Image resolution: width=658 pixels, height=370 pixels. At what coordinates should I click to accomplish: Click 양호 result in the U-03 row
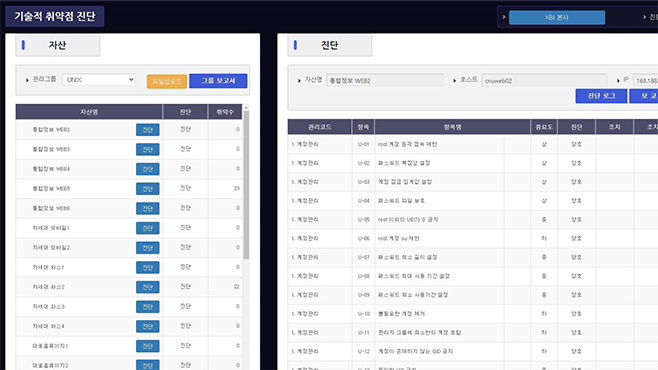click(x=576, y=182)
